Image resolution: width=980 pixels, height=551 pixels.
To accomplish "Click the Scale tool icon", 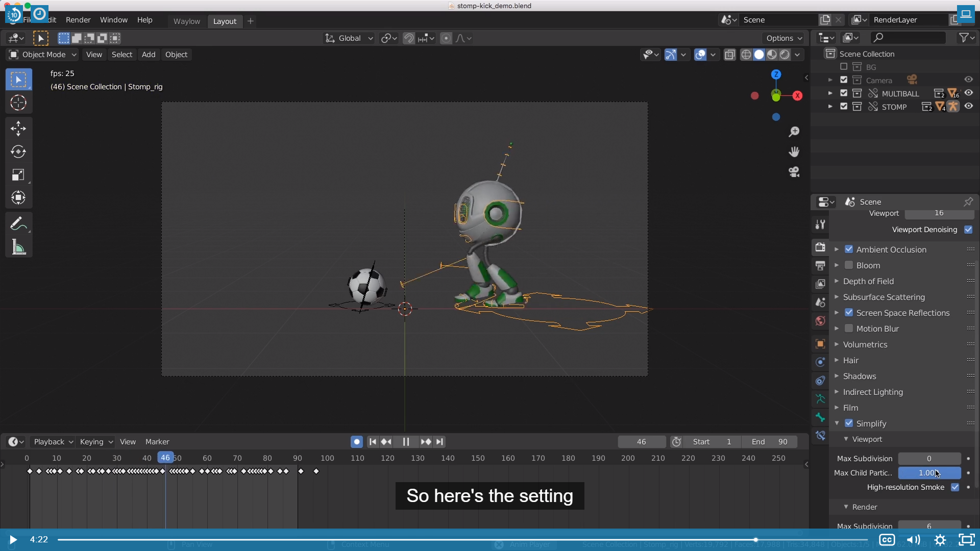I will pyautogui.click(x=18, y=175).
